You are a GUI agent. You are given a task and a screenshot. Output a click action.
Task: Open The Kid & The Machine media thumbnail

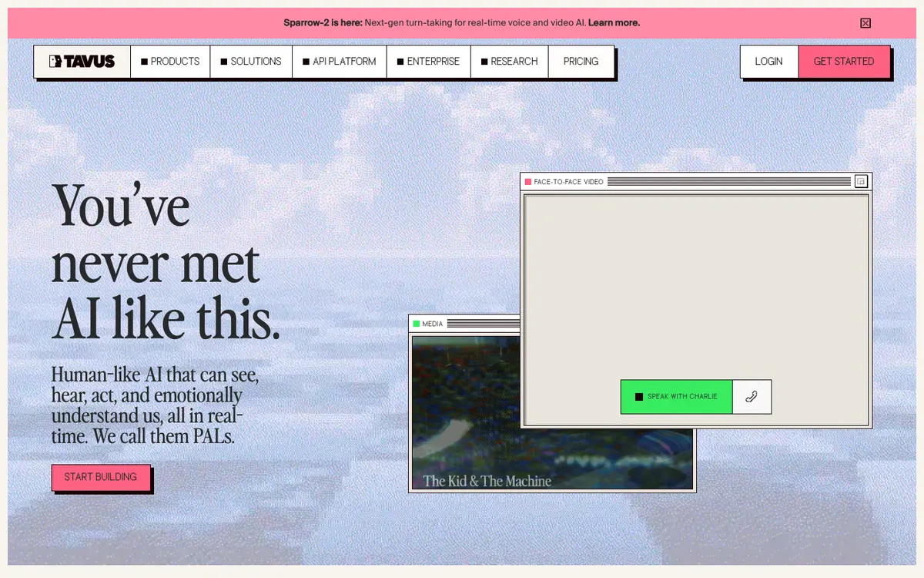(552, 412)
